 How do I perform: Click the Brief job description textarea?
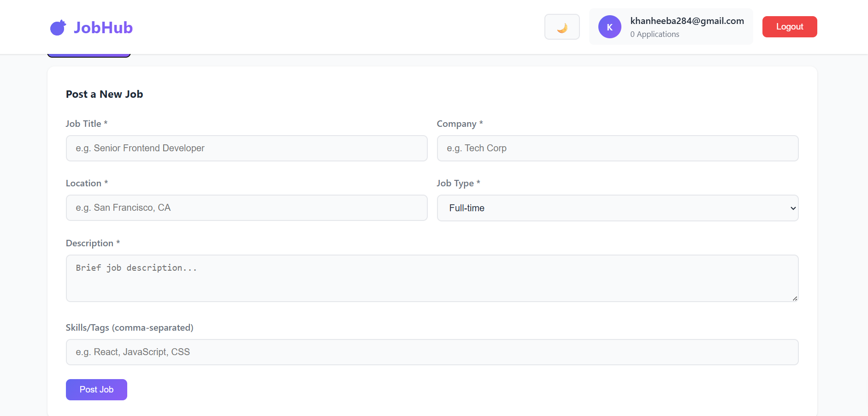pyautogui.click(x=432, y=278)
